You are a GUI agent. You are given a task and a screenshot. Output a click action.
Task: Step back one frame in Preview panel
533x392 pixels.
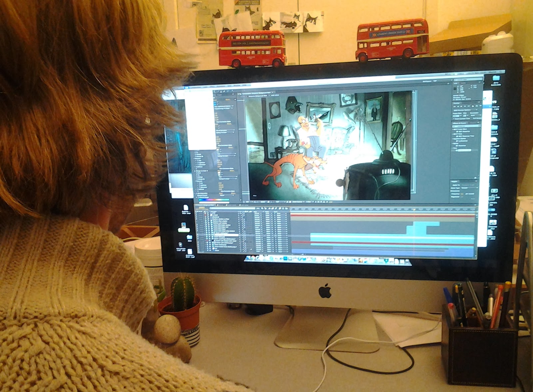point(458,106)
